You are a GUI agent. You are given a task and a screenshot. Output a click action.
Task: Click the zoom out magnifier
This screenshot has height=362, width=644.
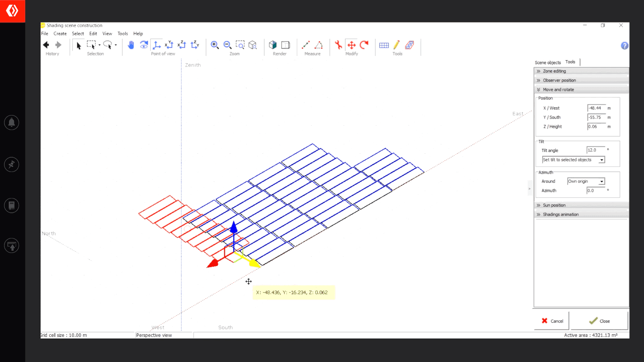(x=227, y=45)
